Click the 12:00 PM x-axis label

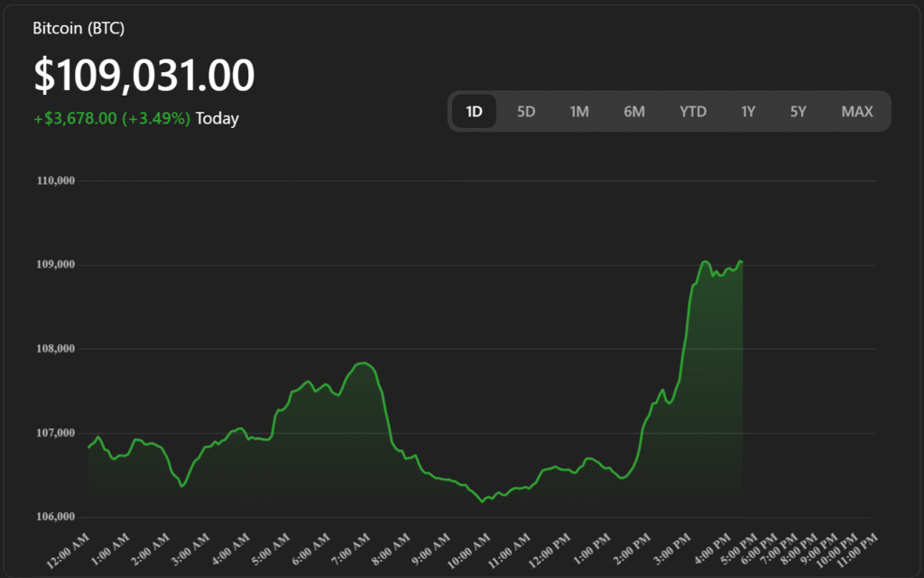click(x=550, y=550)
